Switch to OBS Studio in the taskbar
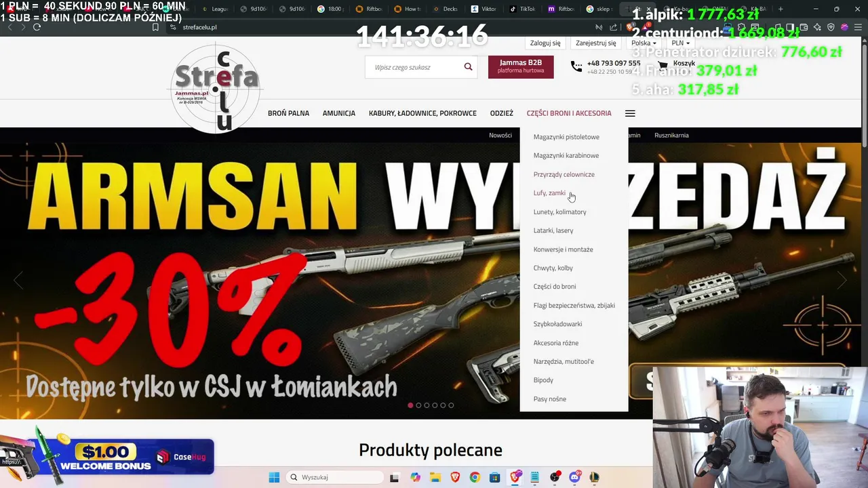Viewport: 868px width, 488px height. pos(555,477)
